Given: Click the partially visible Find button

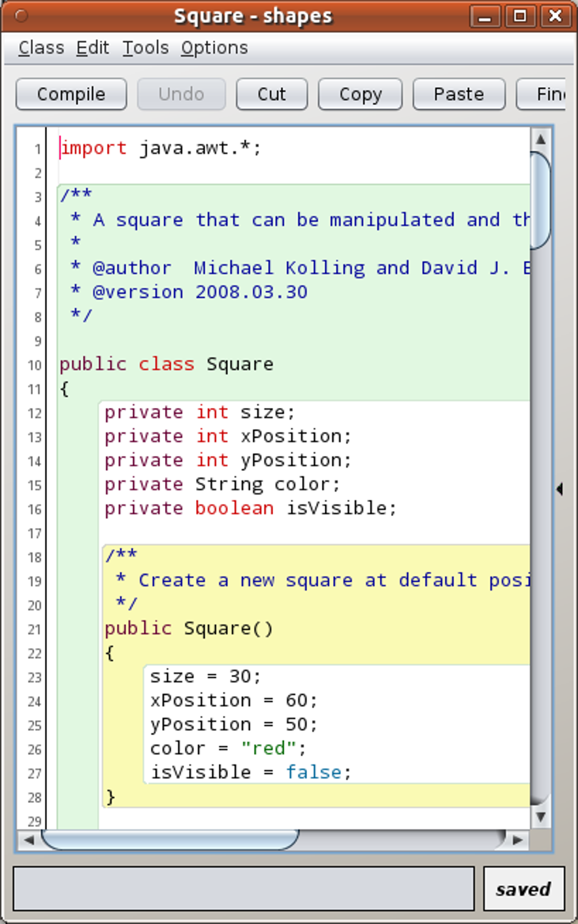Looking at the screenshot, I should coord(544,94).
